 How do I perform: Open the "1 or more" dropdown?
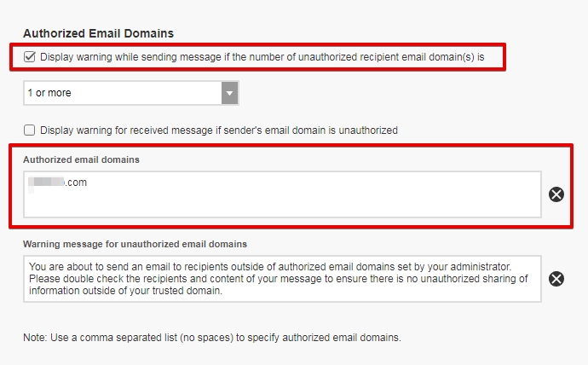(123, 93)
